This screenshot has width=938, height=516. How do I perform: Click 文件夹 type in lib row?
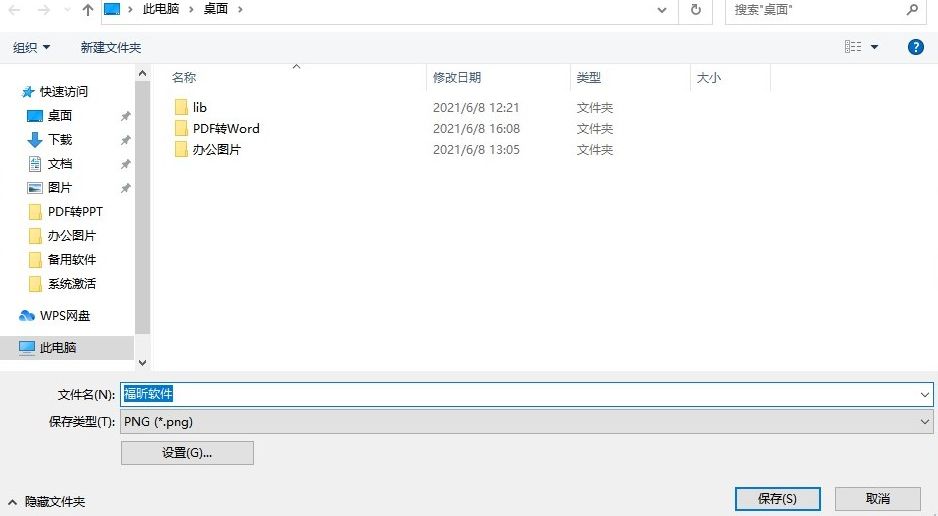pos(595,108)
